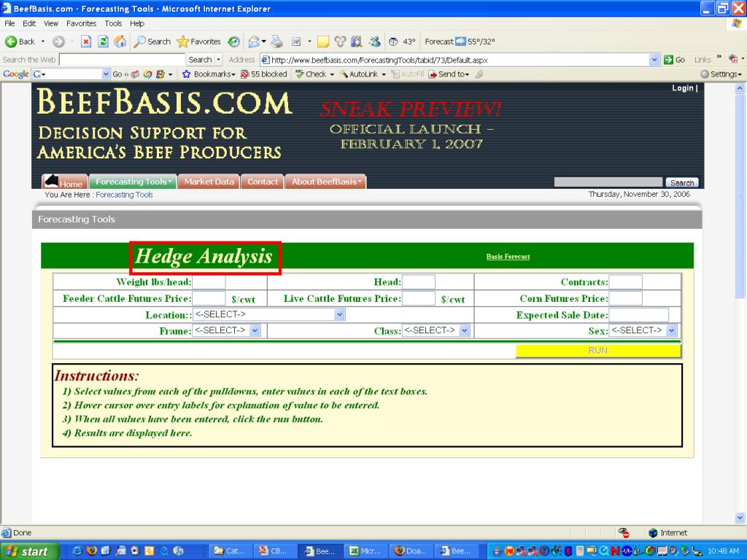Screen dimensions: 747x560
Task: Go to the browser Home page icon
Action: [120, 42]
